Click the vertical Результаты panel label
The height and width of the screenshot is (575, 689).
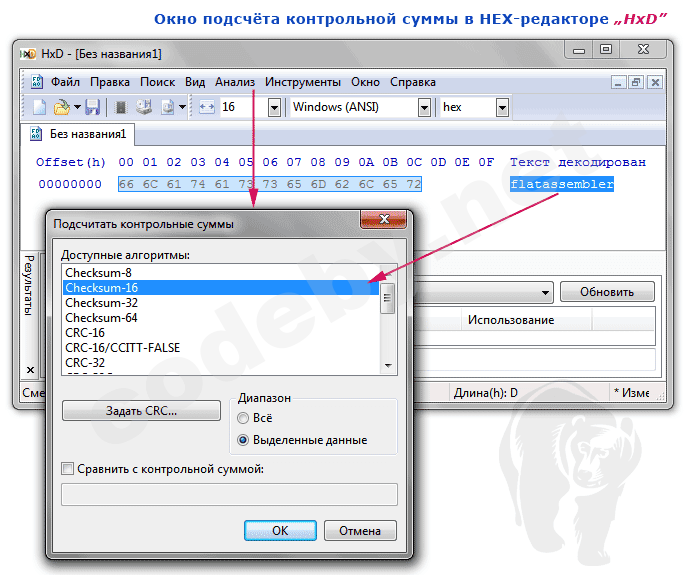point(29,285)
